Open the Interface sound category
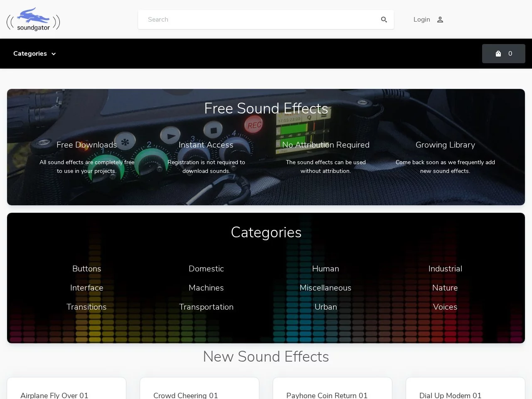This screenshot has width=532, height=399. pos(86,288)
